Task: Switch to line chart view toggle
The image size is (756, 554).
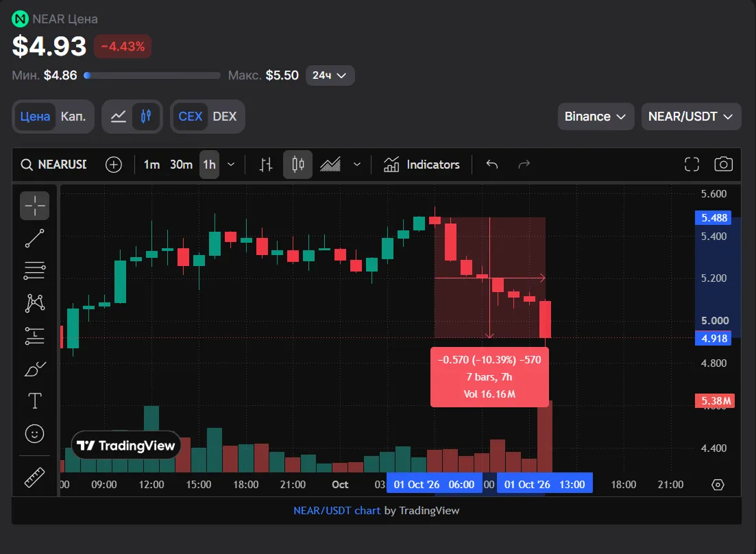Action: [118, 117]
